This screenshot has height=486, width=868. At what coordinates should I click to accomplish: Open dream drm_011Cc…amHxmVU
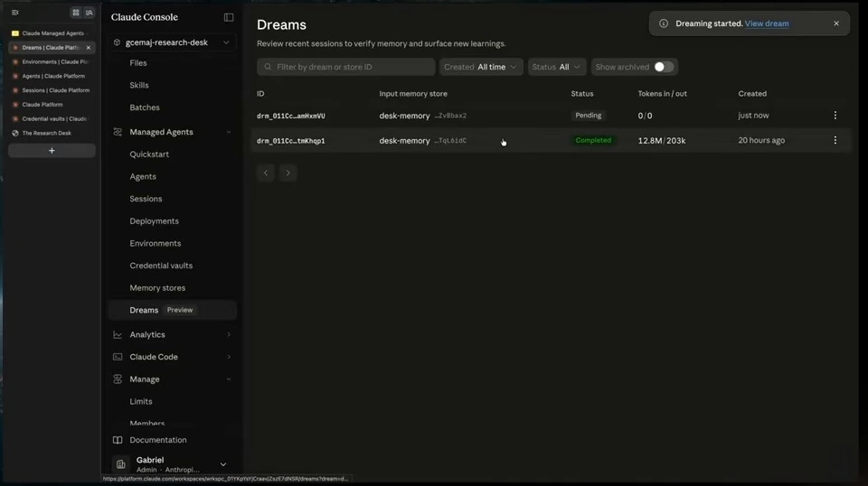tap(290, 117)
